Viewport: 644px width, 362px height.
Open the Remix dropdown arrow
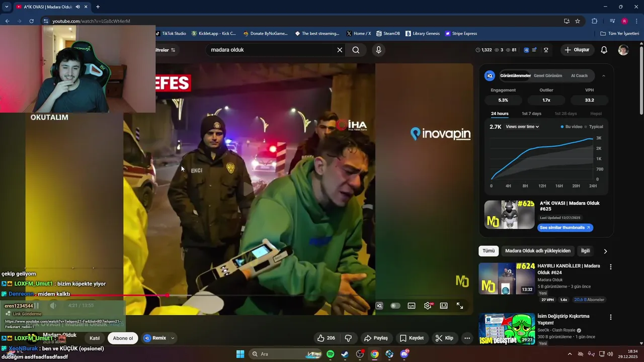[x=173, y=338]
